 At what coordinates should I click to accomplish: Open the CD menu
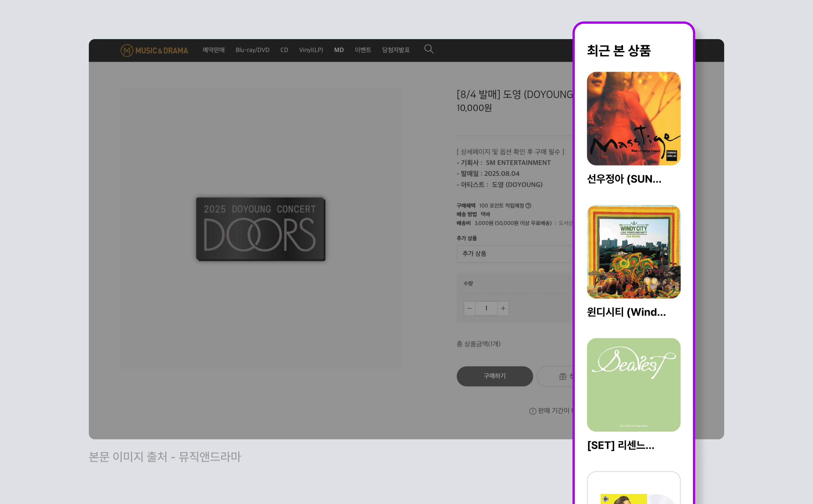[x=284, y=50]
